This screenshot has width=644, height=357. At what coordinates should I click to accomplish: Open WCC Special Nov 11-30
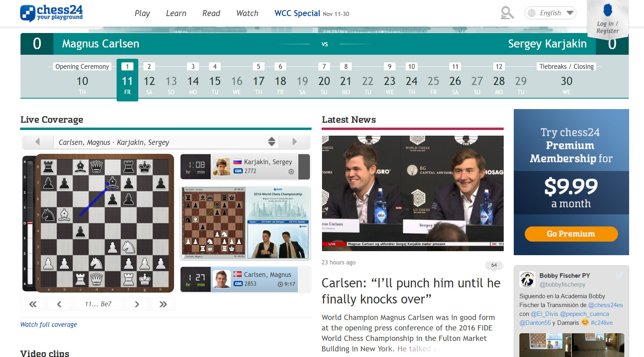312,13
